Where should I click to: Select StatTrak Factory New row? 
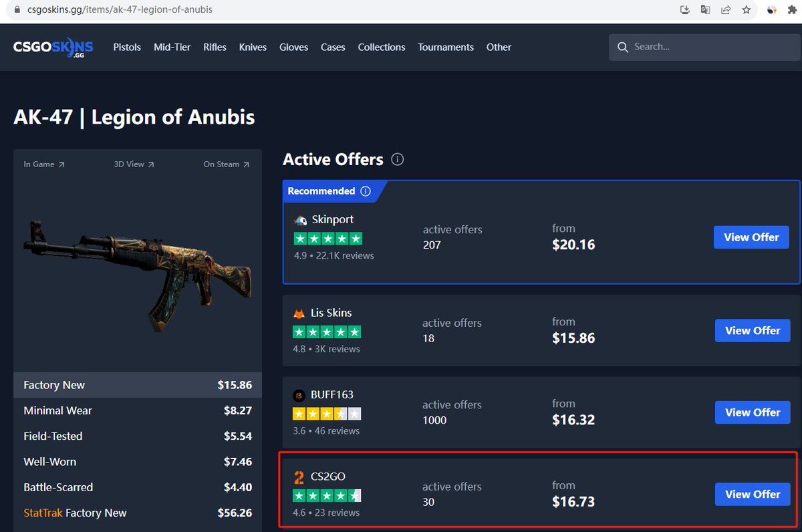click(138, 513)
